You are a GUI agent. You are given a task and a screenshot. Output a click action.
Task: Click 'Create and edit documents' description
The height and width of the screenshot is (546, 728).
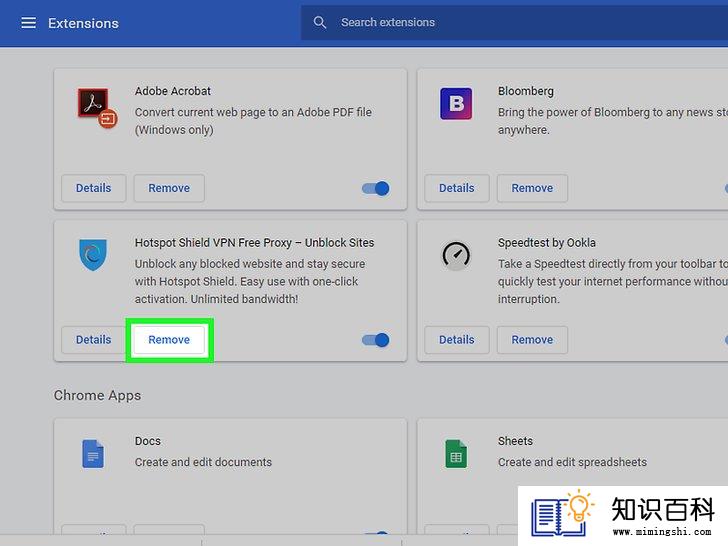(x=203, y=462)
